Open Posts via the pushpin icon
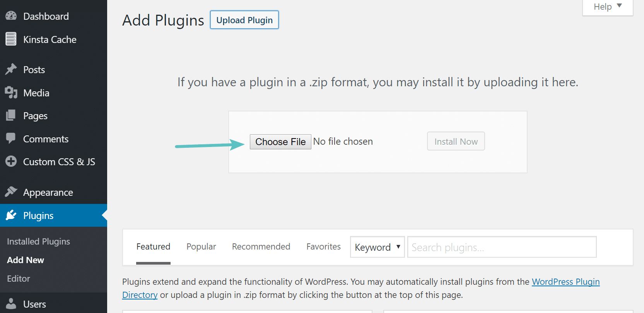This screenshot has height=313, width=644. pos(11,69)
